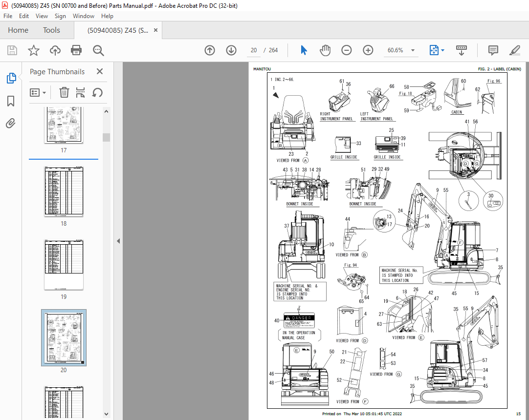Image resolution: width=529 pixels, height=420 pixels.
Task: Close the Page Thumbnails panel
Action: coord(100,71)
